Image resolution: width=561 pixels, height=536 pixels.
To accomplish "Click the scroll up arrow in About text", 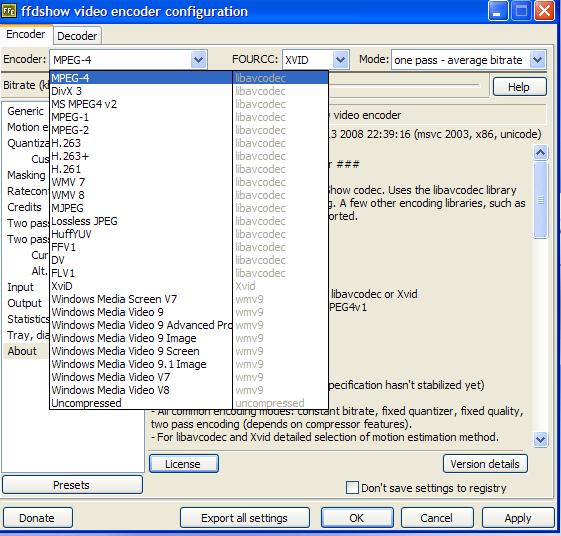I will [x=540, y=152].
